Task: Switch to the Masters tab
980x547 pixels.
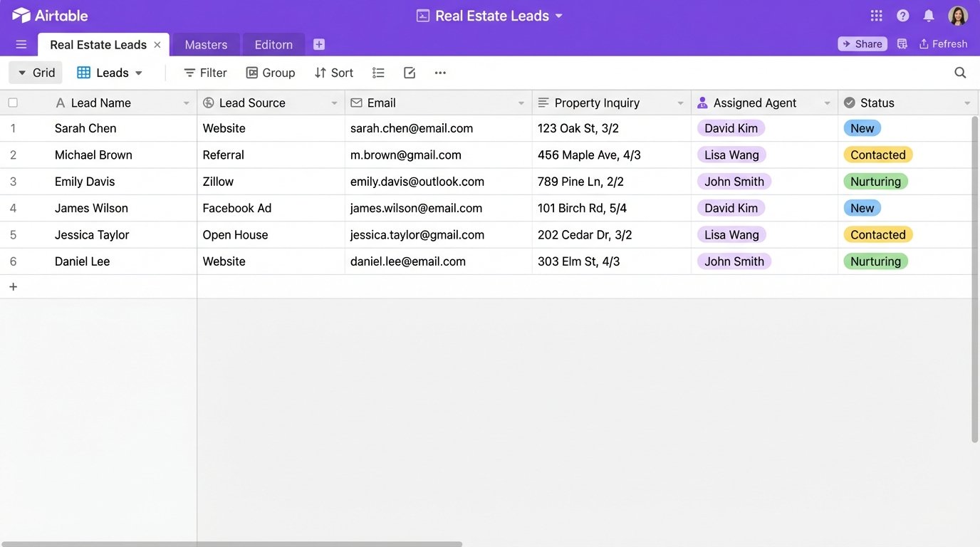Action: click(206, 43)
